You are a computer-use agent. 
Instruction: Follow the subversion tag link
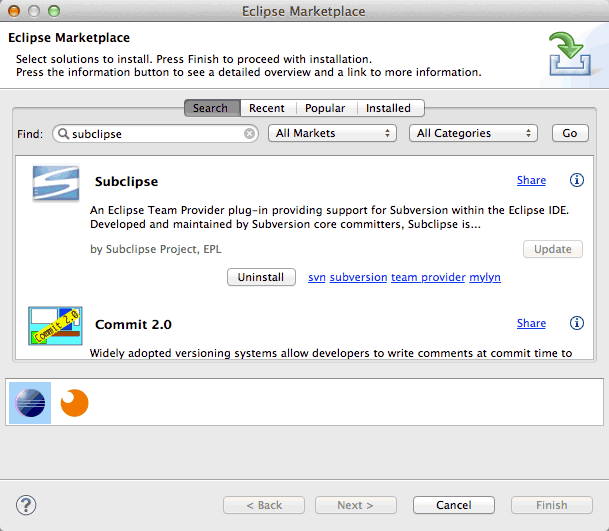358,277
